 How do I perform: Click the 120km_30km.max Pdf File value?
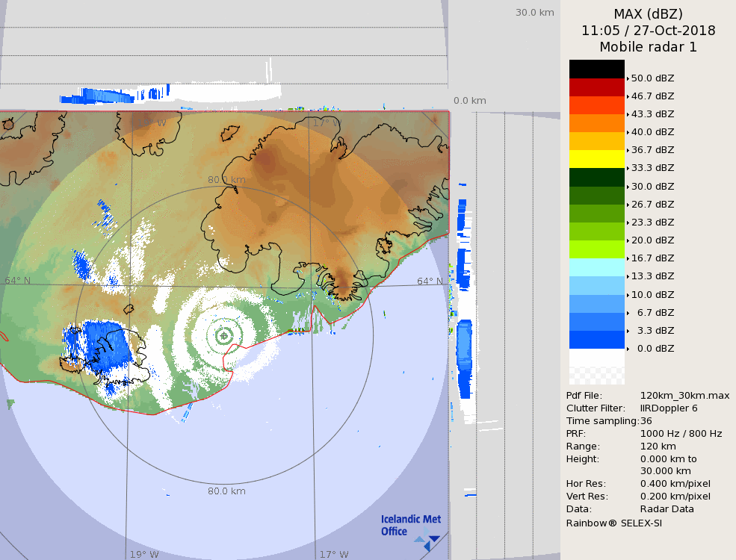[684, 396]
